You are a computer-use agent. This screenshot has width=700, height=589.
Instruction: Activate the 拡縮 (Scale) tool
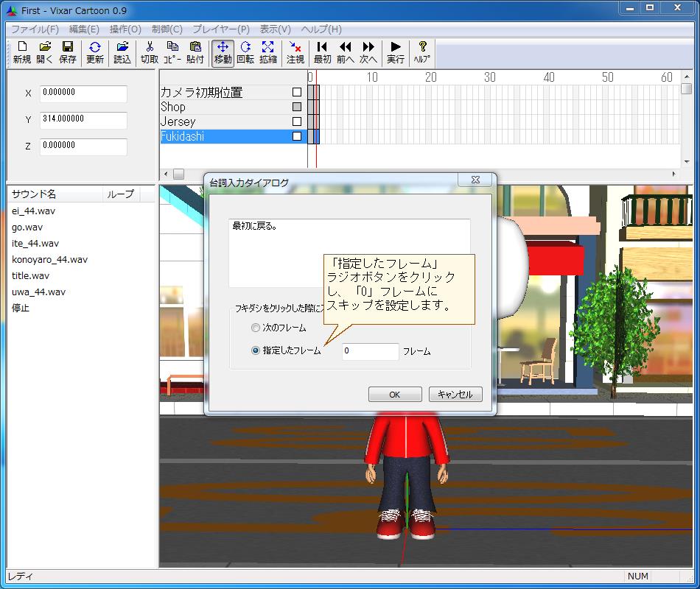pos(268,52)
